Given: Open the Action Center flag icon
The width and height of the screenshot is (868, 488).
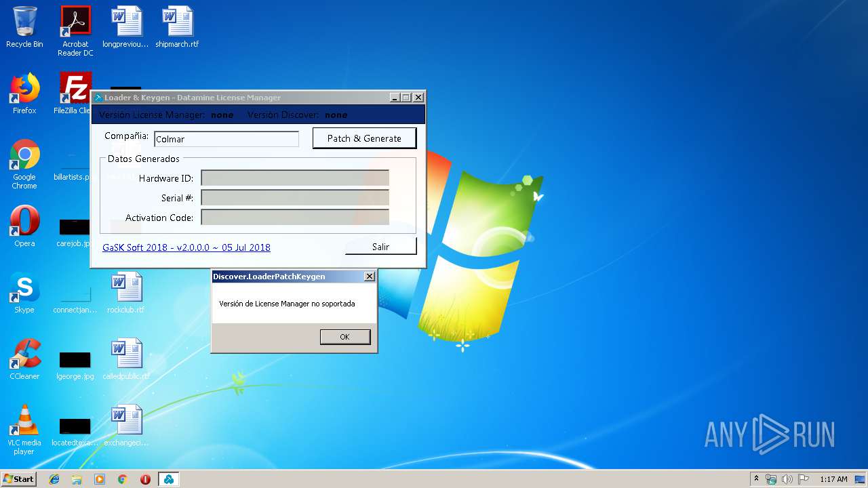Looking at the screenshot, I should pos(803,479).
